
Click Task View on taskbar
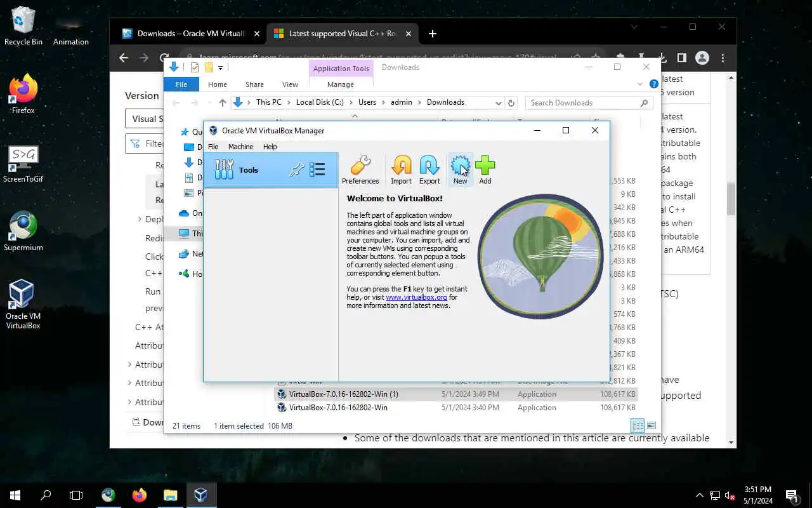(76, 495)
